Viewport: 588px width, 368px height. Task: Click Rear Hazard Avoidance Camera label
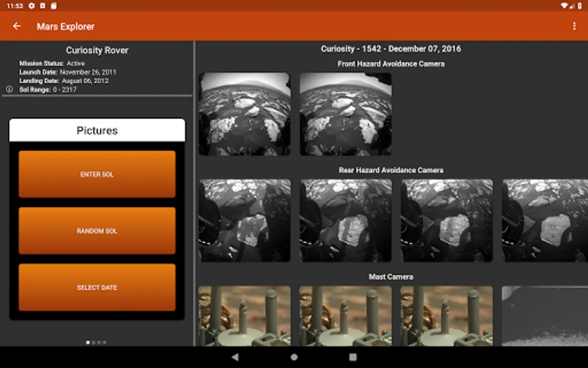pyautogui.click(x=391, y=170)
